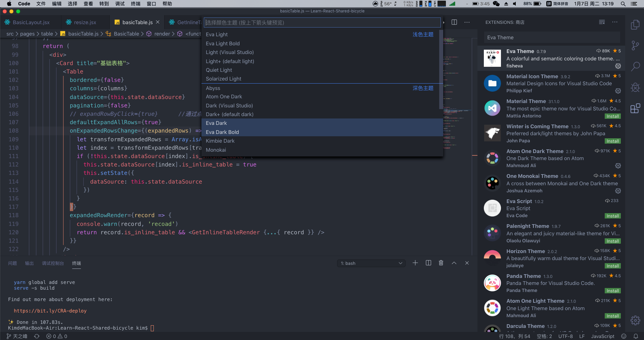
Task: Install the Winter is Coming Theme
Action: 612,141
